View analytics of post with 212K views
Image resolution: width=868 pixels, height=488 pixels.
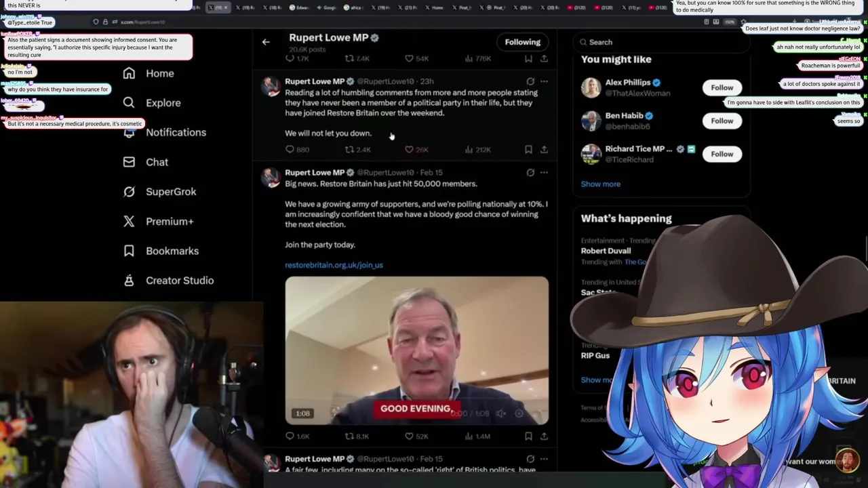(469, 149)
